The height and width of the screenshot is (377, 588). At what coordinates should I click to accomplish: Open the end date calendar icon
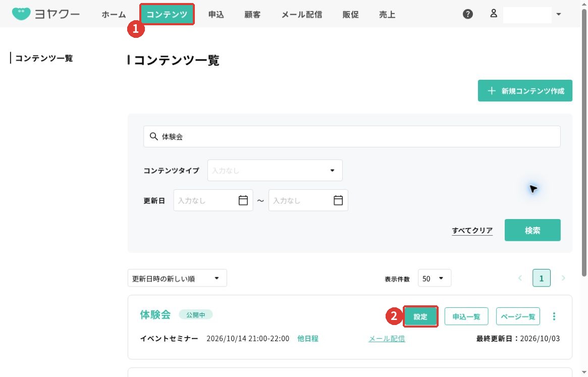click(338, 200)
